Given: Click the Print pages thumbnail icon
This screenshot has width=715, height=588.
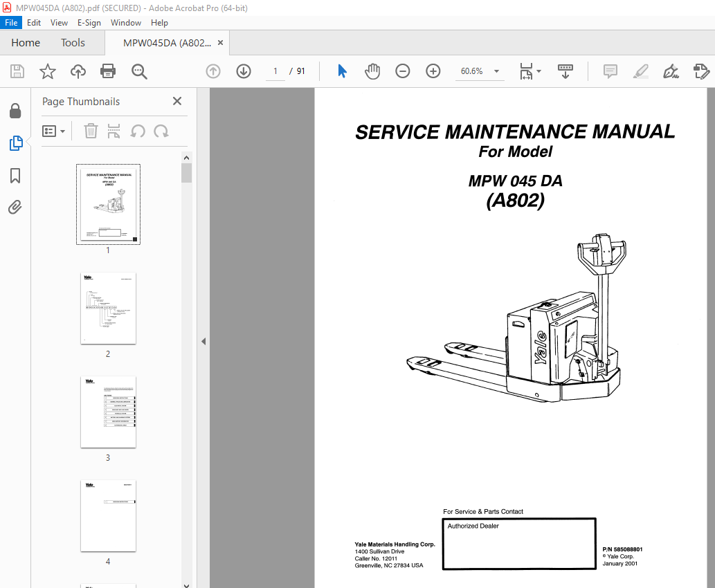Looking at the screenshot, I should pyautogui.click(x=114, y=131).
